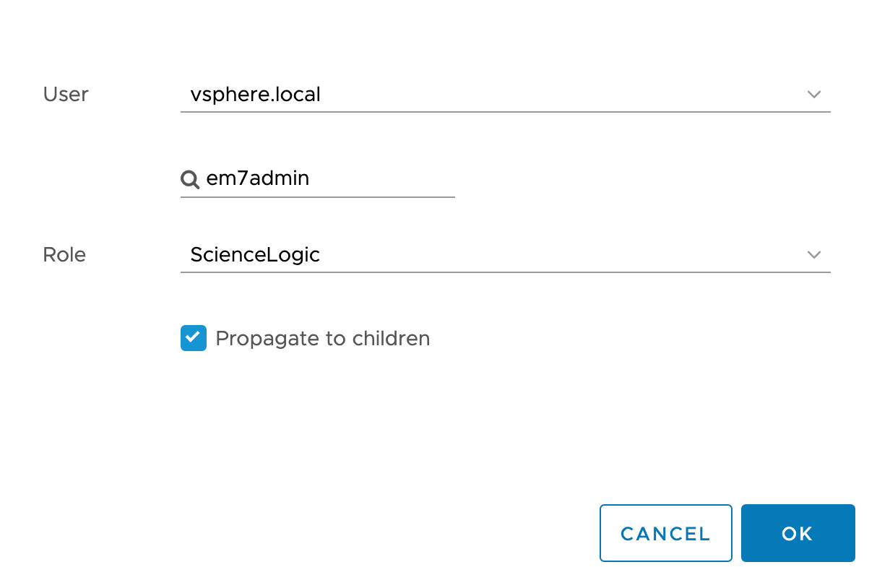Click the 'Role' field label
This screenshot has width=890, height=588.
click(64, 255)
